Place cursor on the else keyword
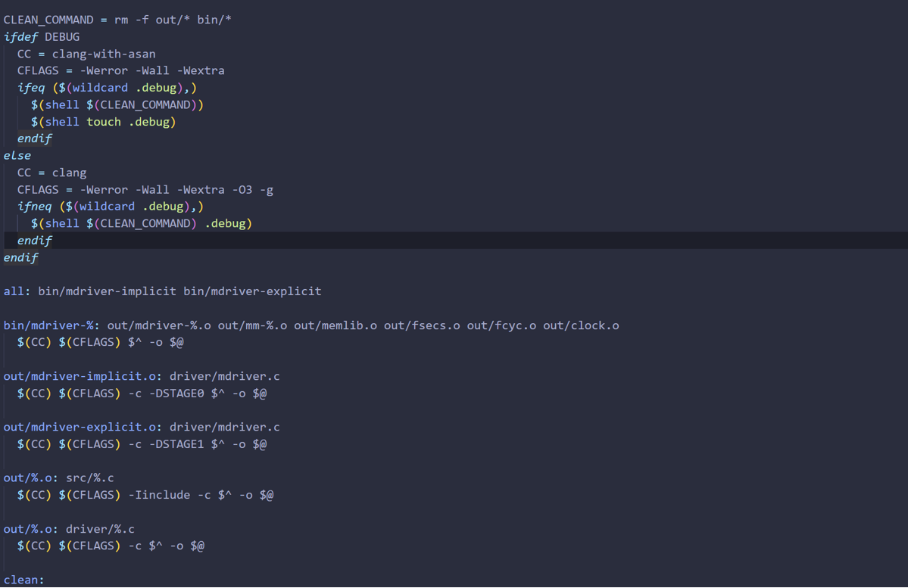908x588 pixels. coord(17,155)
